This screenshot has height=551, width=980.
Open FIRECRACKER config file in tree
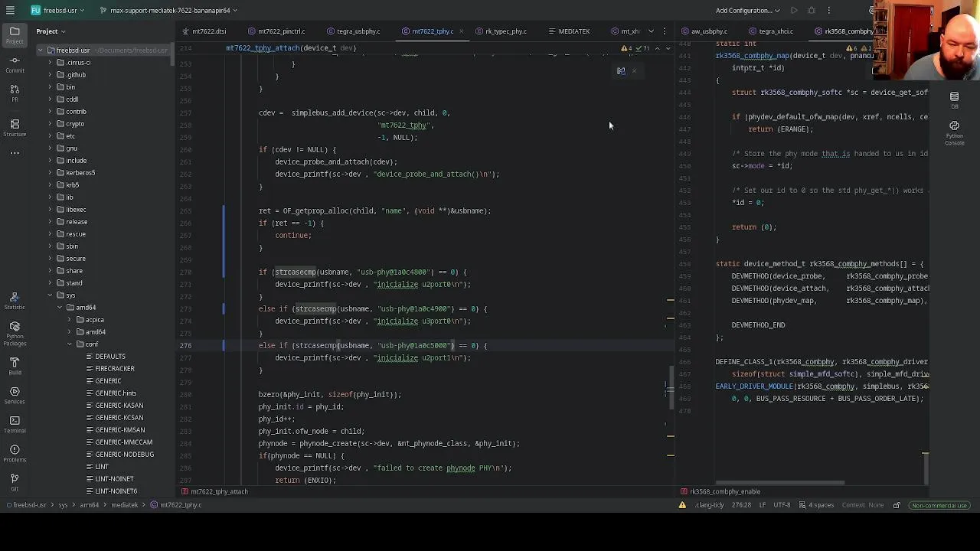pos(115,369)
